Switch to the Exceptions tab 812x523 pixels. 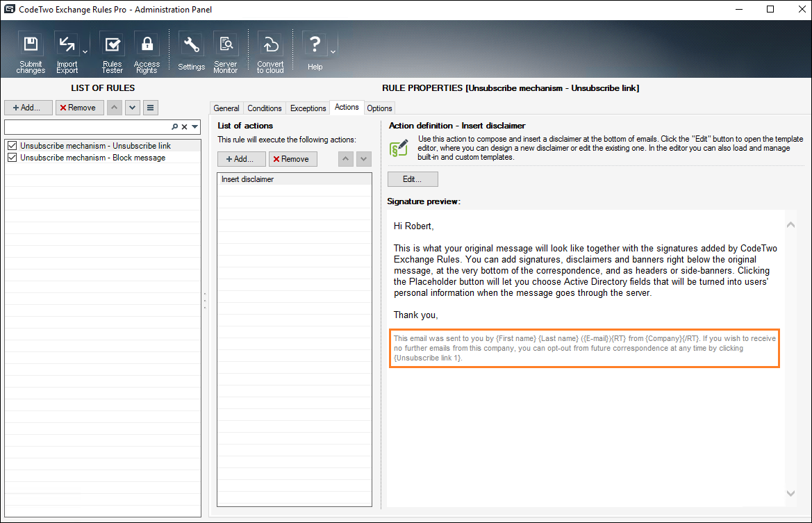coord(308,108)
